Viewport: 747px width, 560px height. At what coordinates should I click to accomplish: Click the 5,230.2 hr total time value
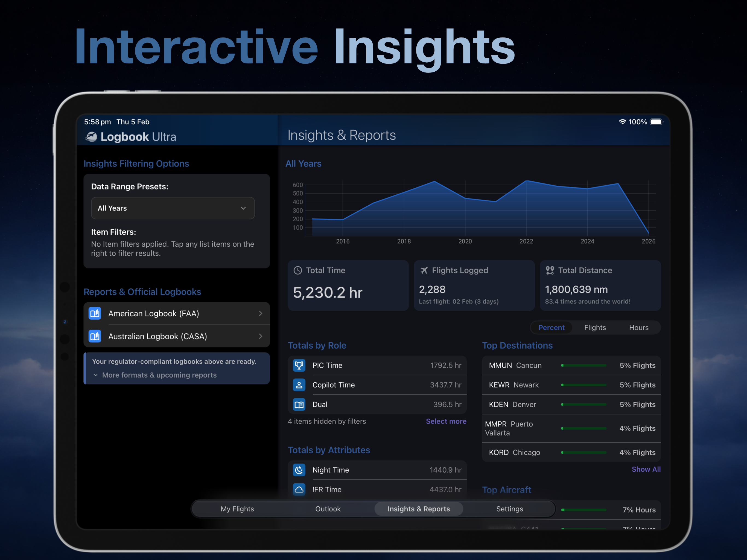pyautogui.click(x=328, y=293)
